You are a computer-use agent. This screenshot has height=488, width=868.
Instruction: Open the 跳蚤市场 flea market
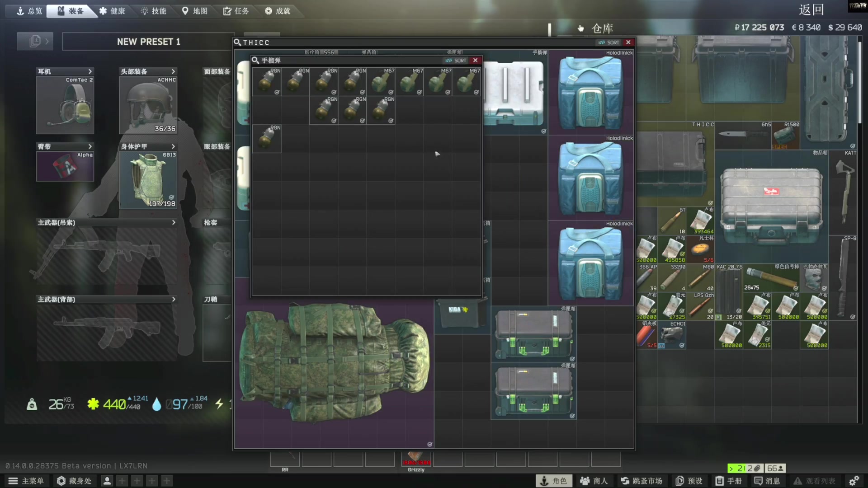point(641,481)
